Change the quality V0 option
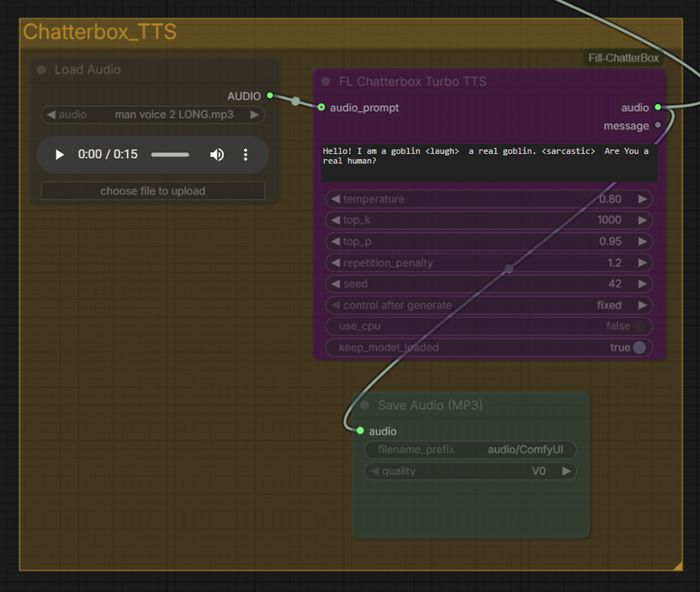Screen dimensions: 700x592 pyautogui.click(x=470, y=471)
